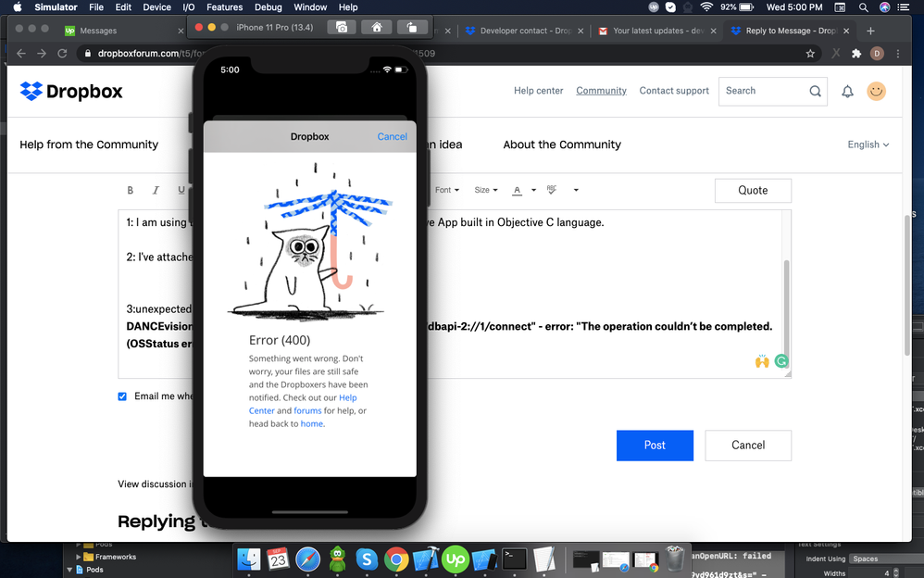Click the browser page scrollbar

tap(907, 285)
